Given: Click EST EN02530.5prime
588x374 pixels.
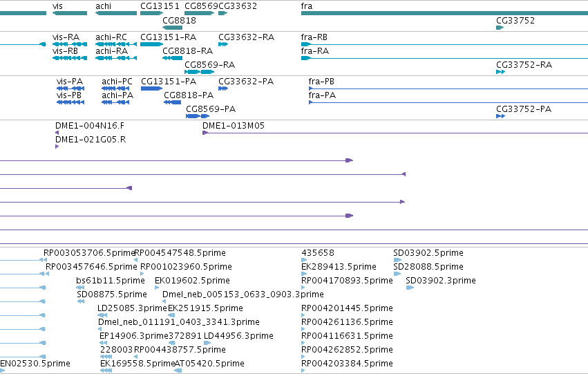Looking at the screenshot, I should 35,364.
